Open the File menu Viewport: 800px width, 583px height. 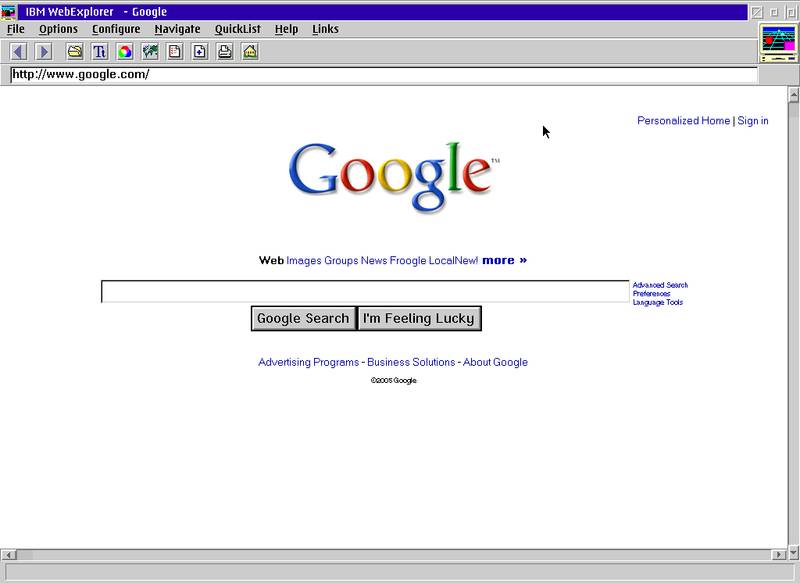coord(16,29)
